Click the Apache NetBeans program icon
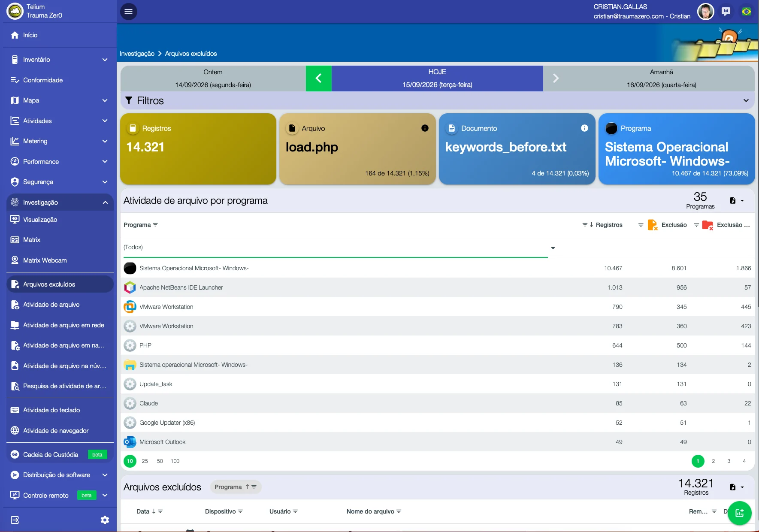The width and height of the screenshot is (759, 532). (130, 287)
